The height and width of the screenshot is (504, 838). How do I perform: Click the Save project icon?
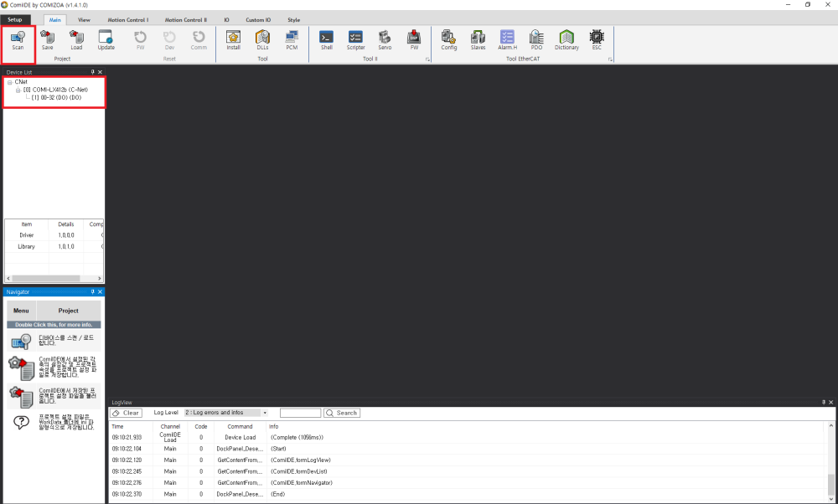[x=48, y=39]
